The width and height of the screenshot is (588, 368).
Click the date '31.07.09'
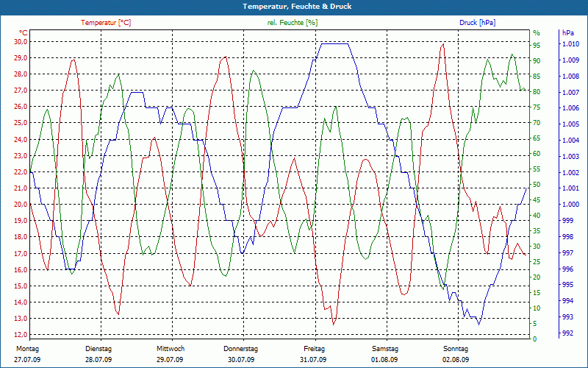coord(313,360)
